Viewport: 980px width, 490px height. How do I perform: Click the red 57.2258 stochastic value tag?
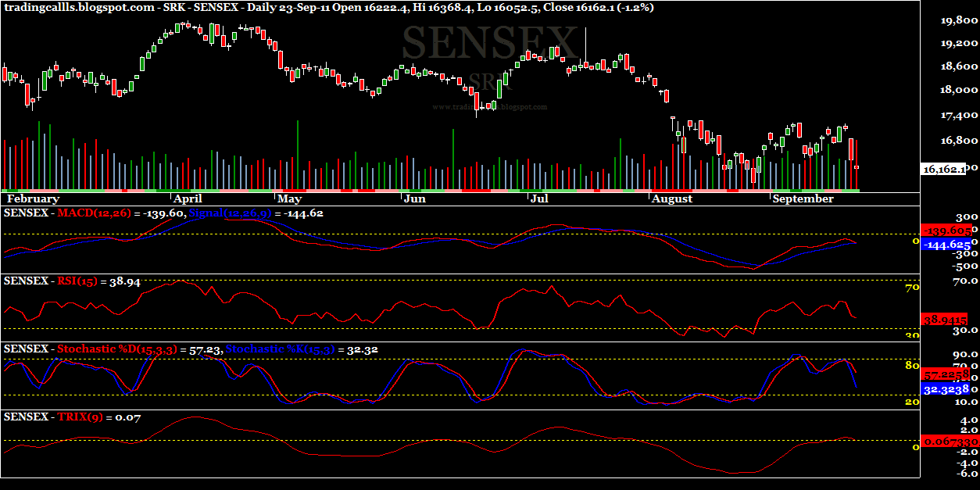(946, 374)
